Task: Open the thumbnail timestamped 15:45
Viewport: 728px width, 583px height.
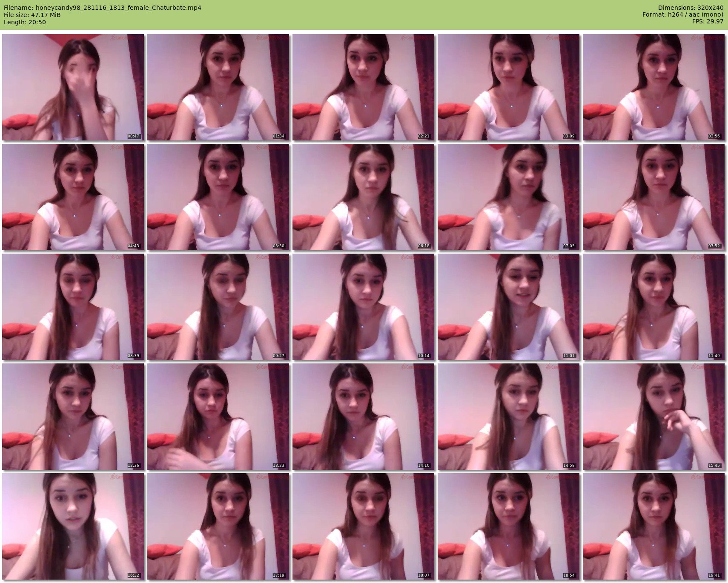Action: click(653, 417)
